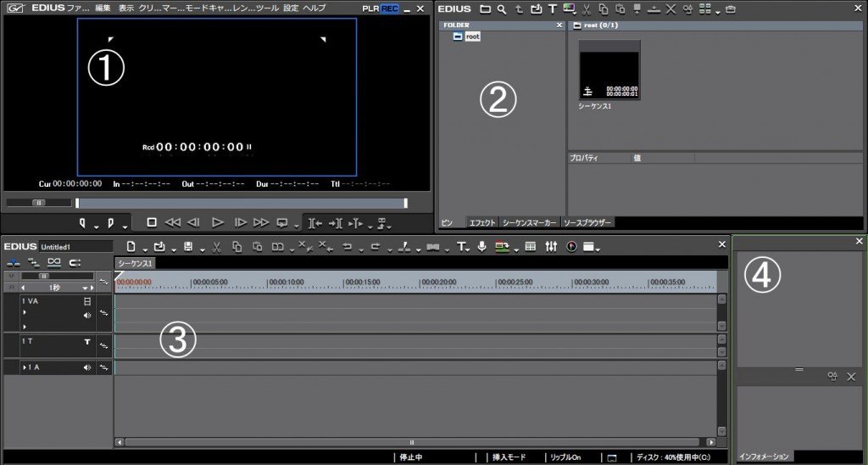868x465 pixels.
Task: Open the 表示 menu
Action: pyautogui.click(x=126, y=8)
